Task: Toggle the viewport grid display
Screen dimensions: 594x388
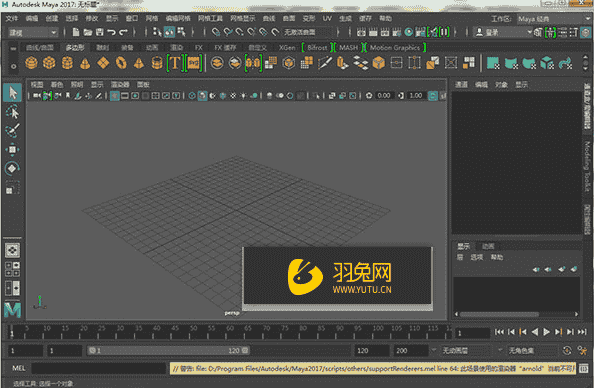Action: (115, 96)
